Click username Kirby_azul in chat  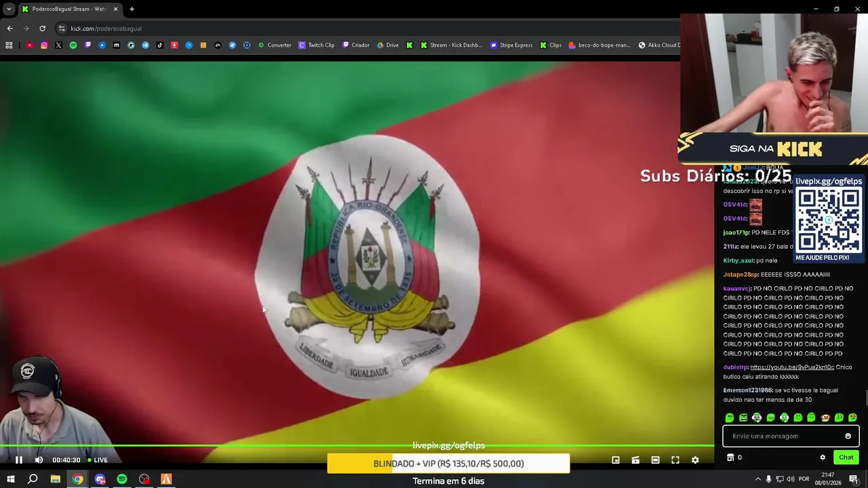point(738,260)
